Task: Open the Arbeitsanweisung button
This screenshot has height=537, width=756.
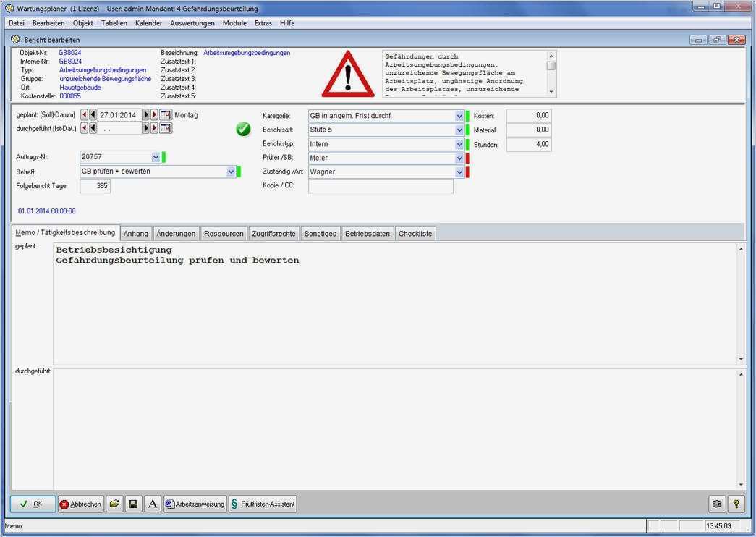Action: [195, 504]
